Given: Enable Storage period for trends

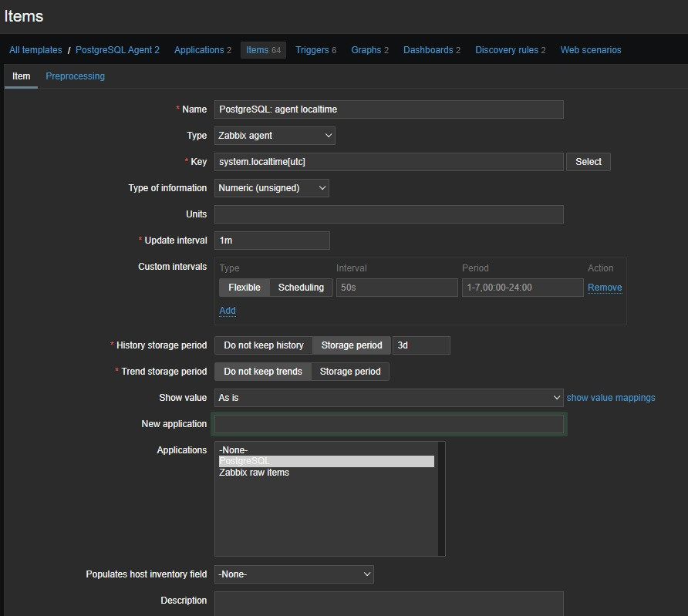Looking at the screenshot, I should pyautogui.click(x=350, y=372).
